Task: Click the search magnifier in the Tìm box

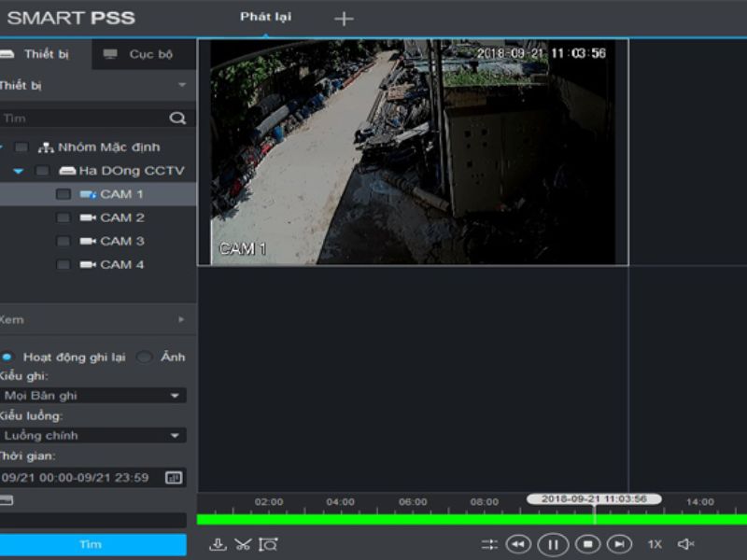Action: coord(177,119)
